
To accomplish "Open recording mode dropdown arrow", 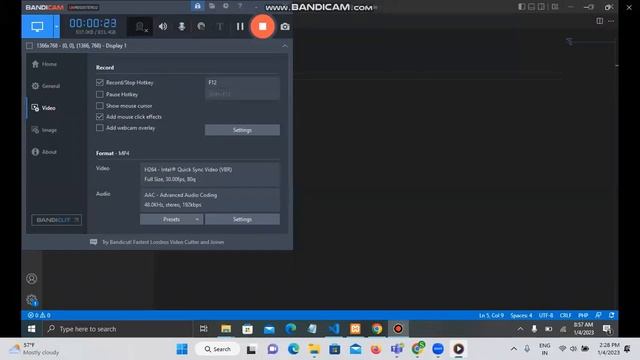I will coord(56,27).
